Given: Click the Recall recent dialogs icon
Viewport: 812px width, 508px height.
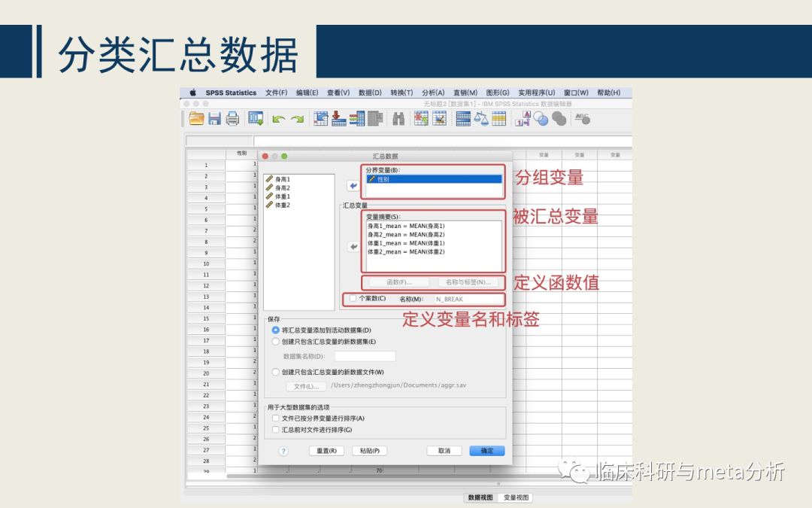Looking at the screenshot, I should pos(256,119).
